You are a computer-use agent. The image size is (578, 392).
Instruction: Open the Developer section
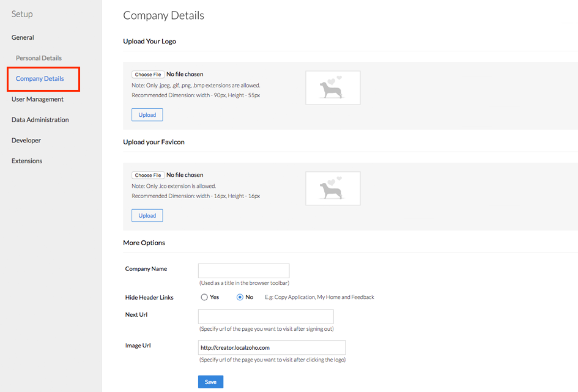tap(26, 141)
